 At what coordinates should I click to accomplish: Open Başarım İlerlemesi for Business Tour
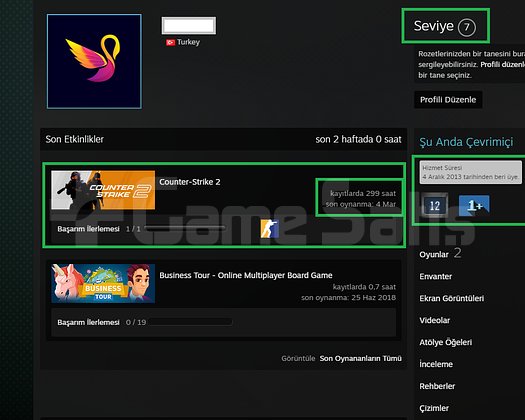[88, 323]
